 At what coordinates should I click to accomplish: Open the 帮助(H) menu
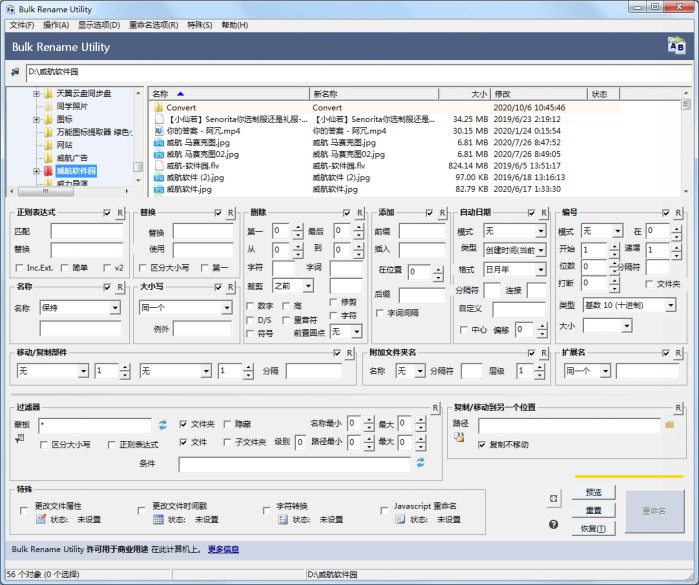234,25
